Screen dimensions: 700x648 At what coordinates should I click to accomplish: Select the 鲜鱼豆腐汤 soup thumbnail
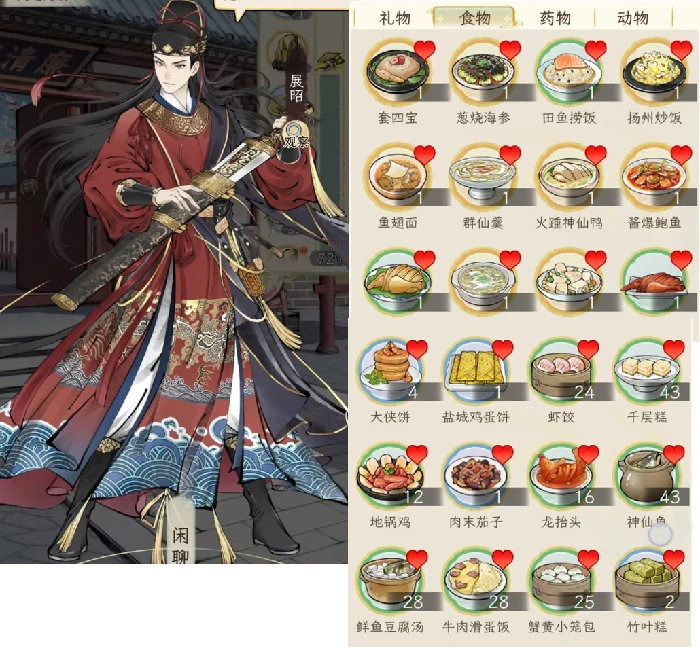[x=390, y=581]
